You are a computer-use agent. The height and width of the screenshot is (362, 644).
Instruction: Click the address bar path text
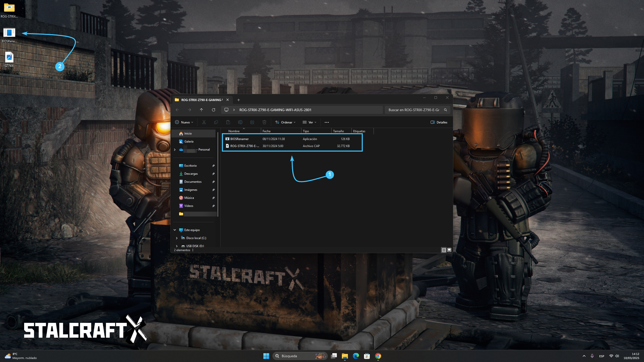click(x=275, y=110)
